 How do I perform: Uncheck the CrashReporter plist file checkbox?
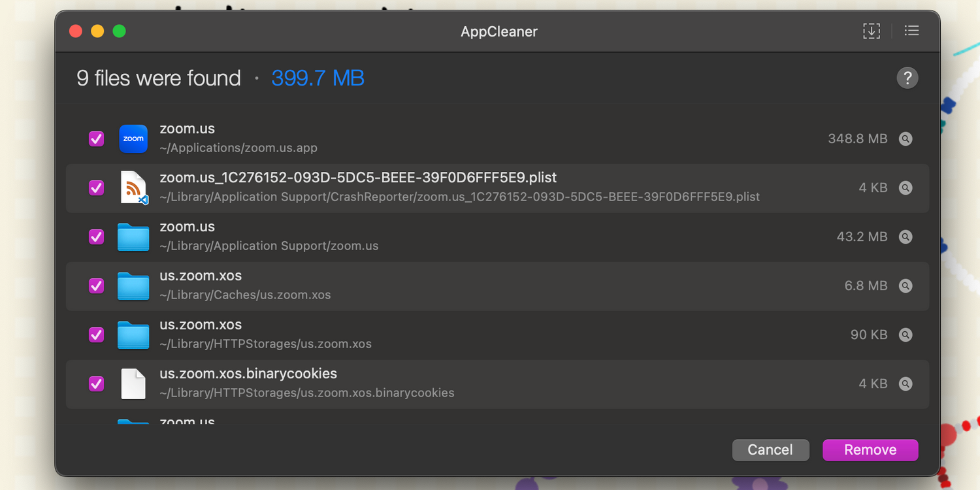pyautogui.click(x=96, y=188)
